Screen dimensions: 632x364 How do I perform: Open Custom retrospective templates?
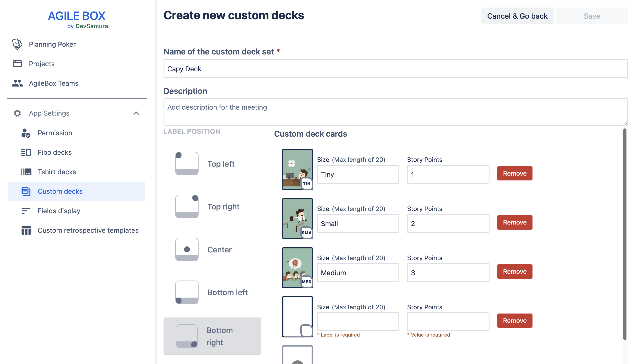coord(76,230)
